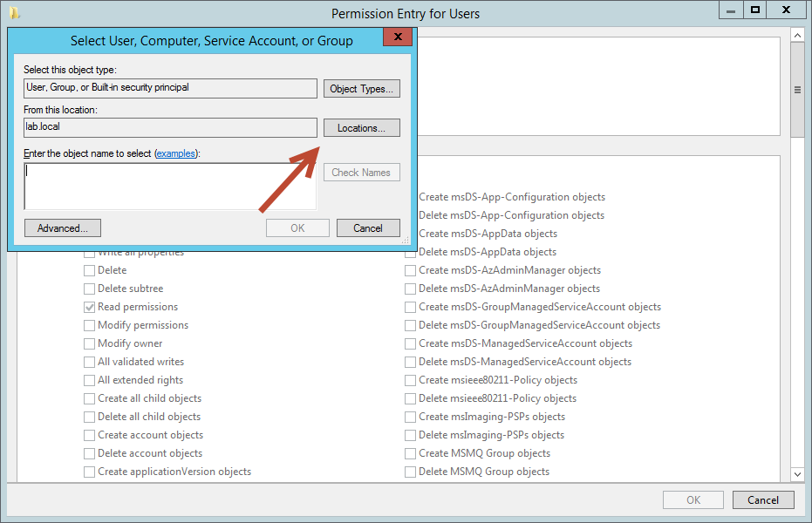The height and width of the screenshot is (523, 812).
Task: Click the scrollbar up arrow
Action: pos(797,36)
